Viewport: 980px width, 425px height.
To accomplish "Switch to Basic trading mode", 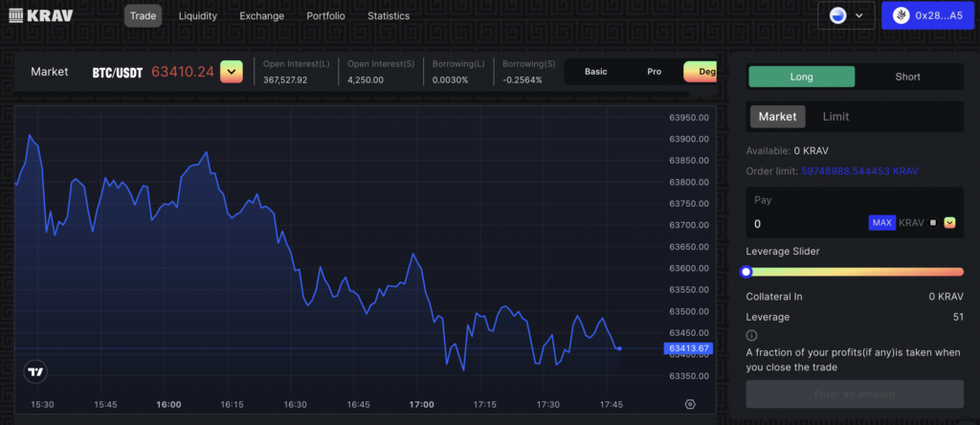I will [x=595, y=72].
